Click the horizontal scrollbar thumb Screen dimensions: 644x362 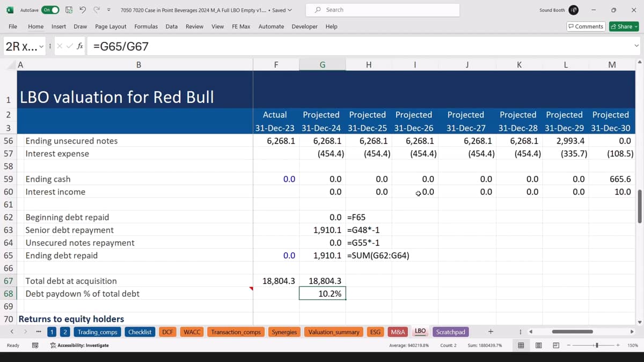(x=572, y=332)
